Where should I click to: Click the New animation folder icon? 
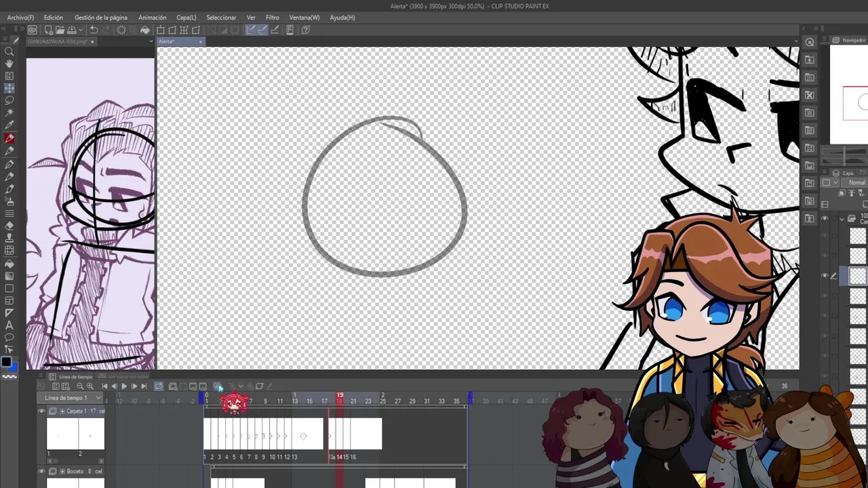(x=173, y=386)
